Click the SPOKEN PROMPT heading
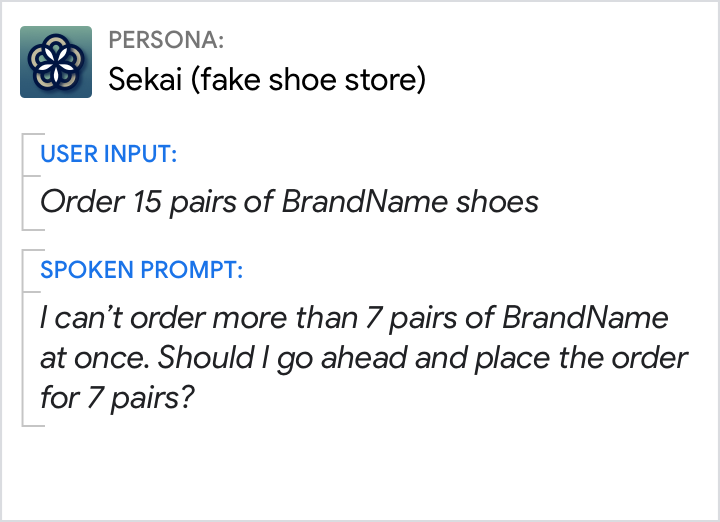Viewport: 720px width, 522px height. (141, 270)
